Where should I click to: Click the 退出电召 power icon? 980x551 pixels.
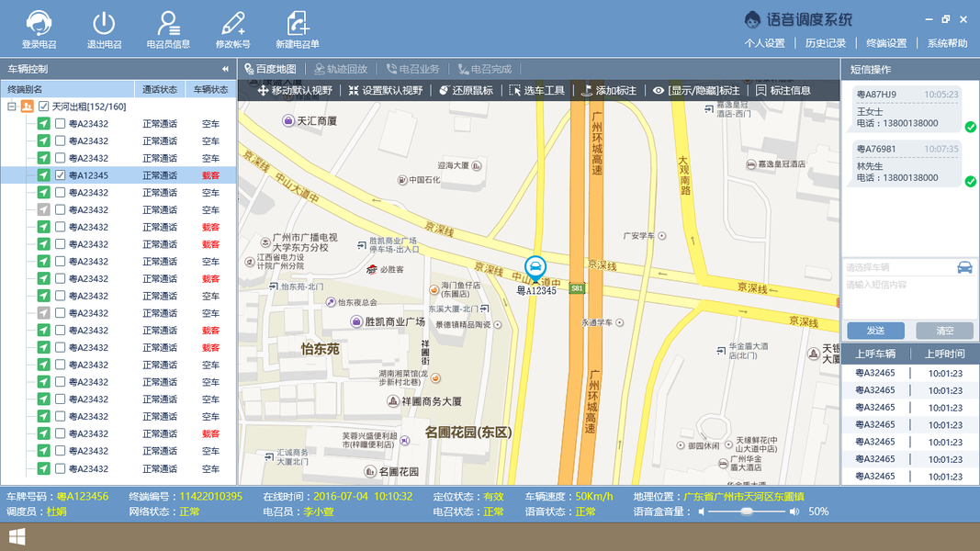pyautogui.click(x=104, y=23)
